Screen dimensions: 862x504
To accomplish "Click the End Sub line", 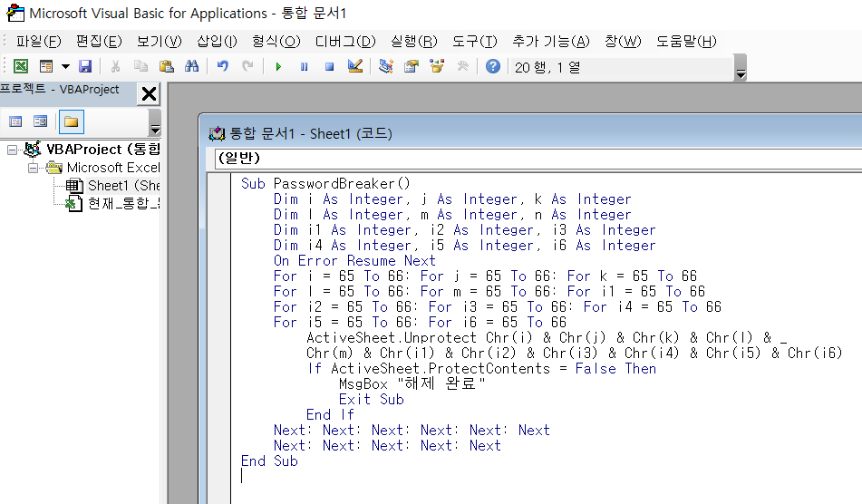I will [x=269, y=460].
